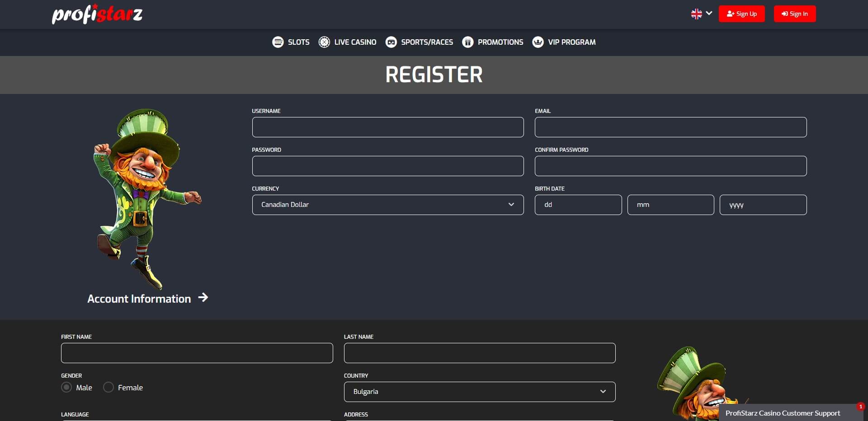
Task: Click the chat notification badge
Action: tap(860, 407)
